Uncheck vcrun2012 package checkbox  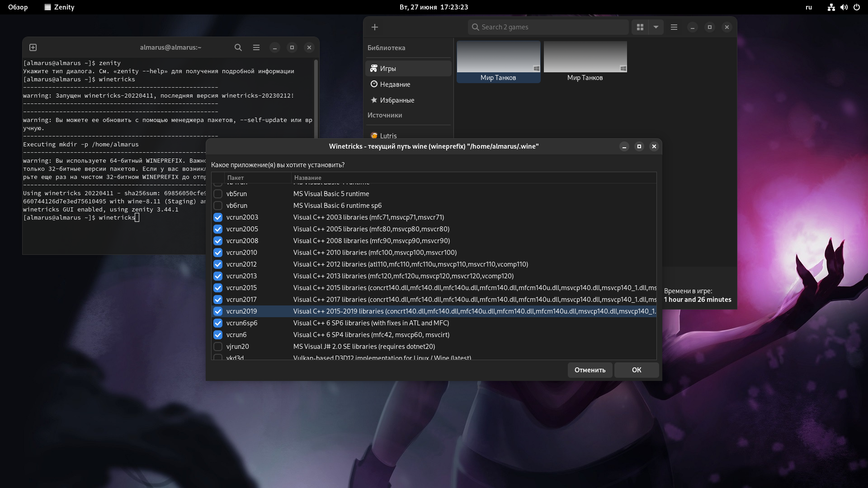(218, 264)
